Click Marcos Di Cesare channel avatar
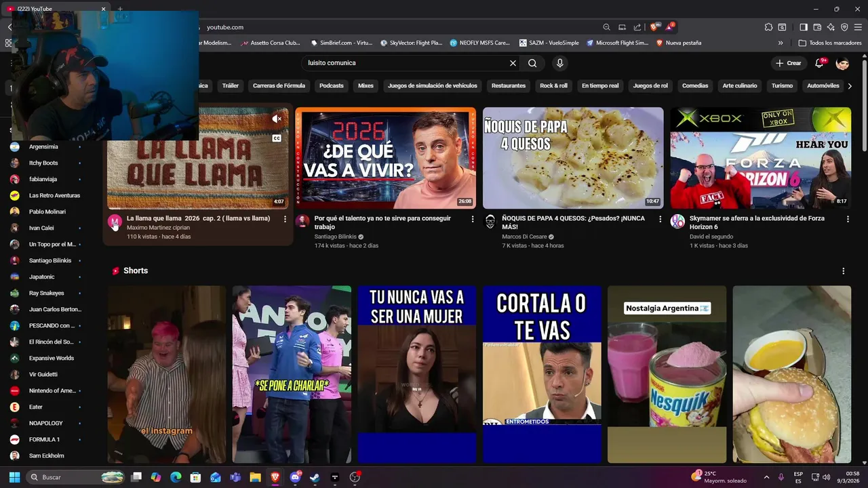The height and width of the screenshot is (488, 868). (490, 222)
